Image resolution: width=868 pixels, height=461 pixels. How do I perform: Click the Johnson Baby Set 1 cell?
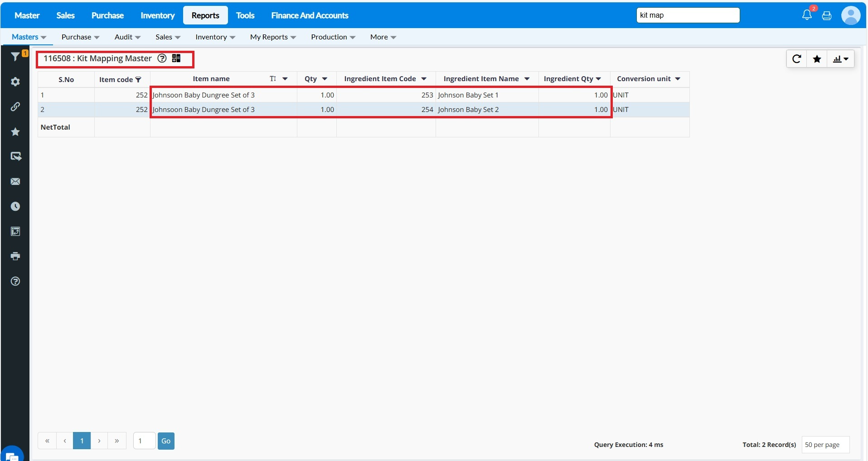[487, 95]
